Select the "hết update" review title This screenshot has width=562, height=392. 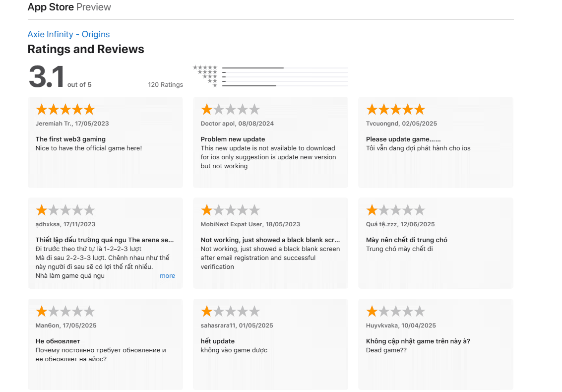click(x=217, y=341)
